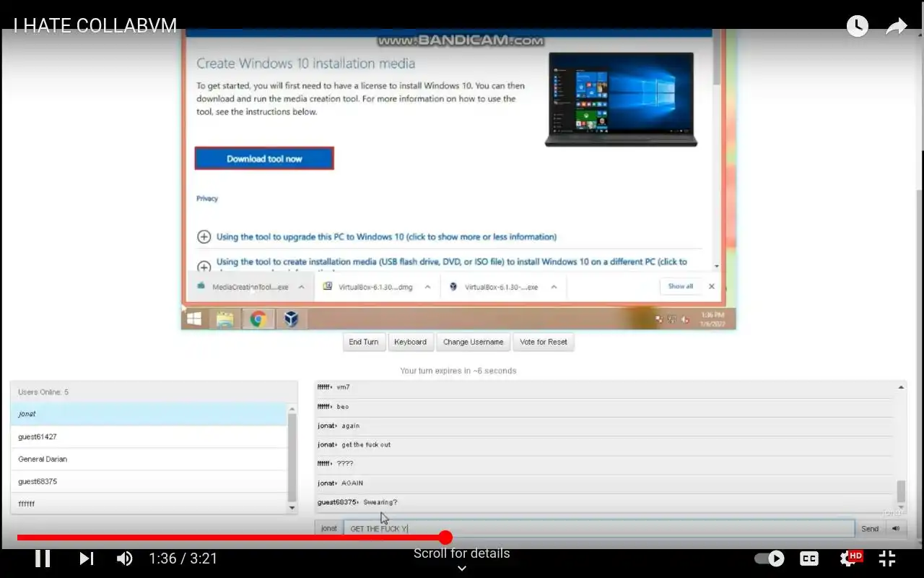Screen dimensions: 924x578
Task: Click the video title I HATE COLLABVM
Action: [95, 26]
